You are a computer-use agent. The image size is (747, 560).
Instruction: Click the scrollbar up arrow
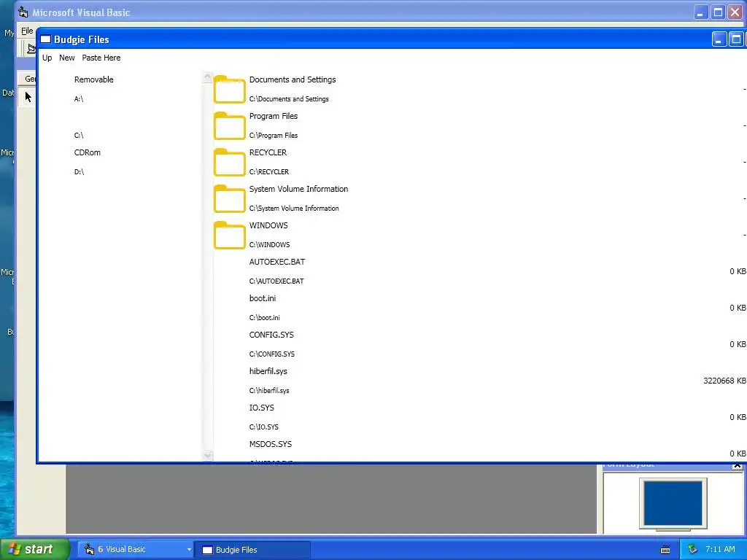pyautogui.click(x=207, y=77)
